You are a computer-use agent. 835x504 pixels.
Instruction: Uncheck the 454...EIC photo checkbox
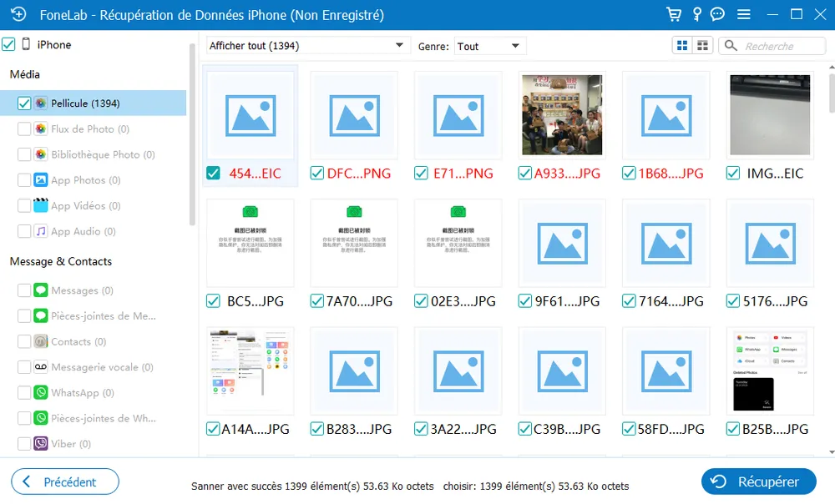point(213,173)
